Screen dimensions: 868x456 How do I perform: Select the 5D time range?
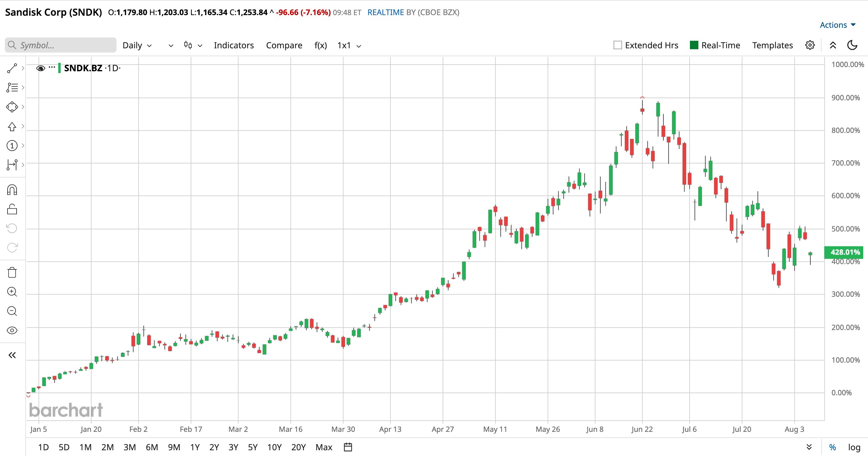(x=64, y=447)
